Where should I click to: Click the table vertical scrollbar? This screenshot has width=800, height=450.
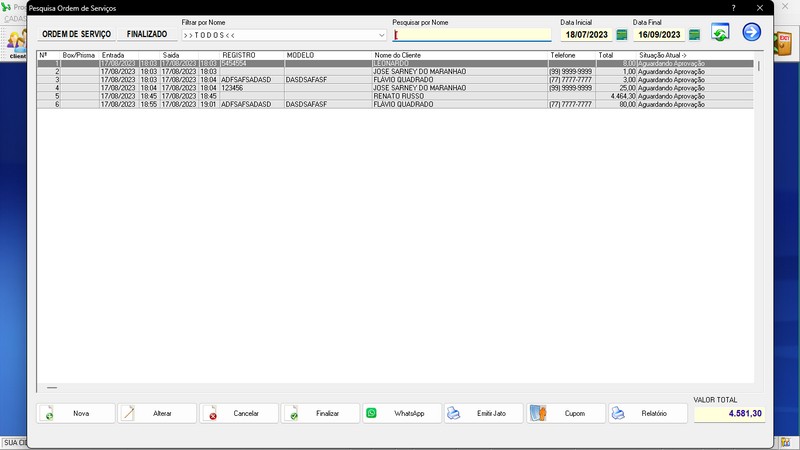(759, 66)
